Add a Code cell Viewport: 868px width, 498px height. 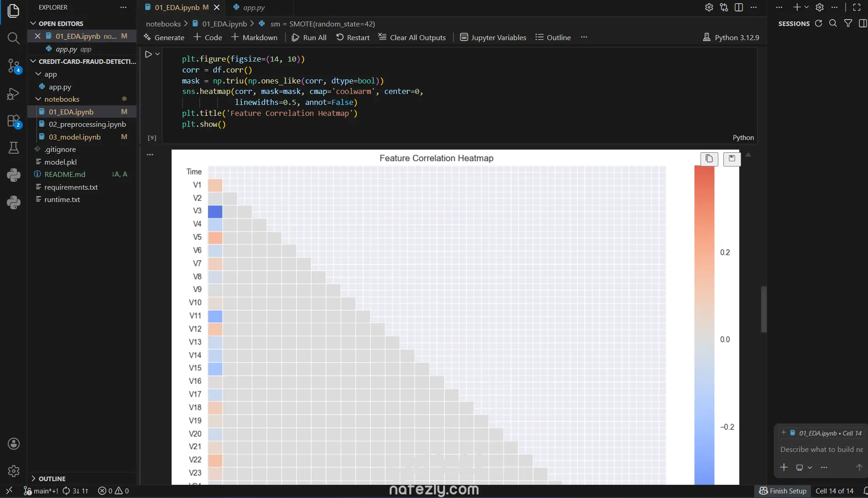pos(208,37)
